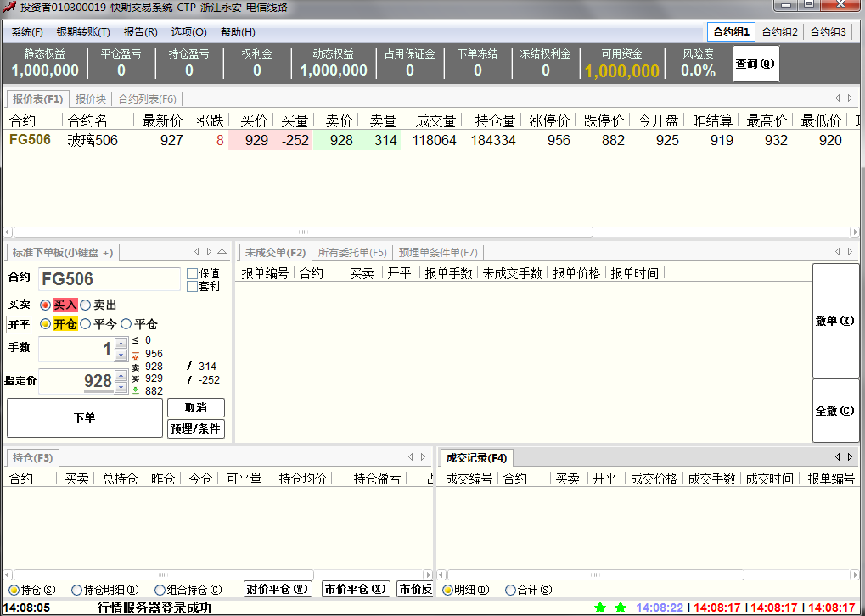Select the 明细(D) radio button in trade records
Screen dimensions: 865x616
point(447,590)
